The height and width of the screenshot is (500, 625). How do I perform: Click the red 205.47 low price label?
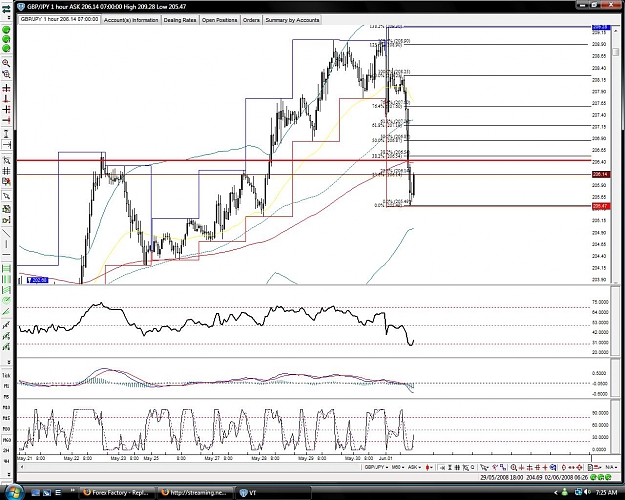pos(600,206)
